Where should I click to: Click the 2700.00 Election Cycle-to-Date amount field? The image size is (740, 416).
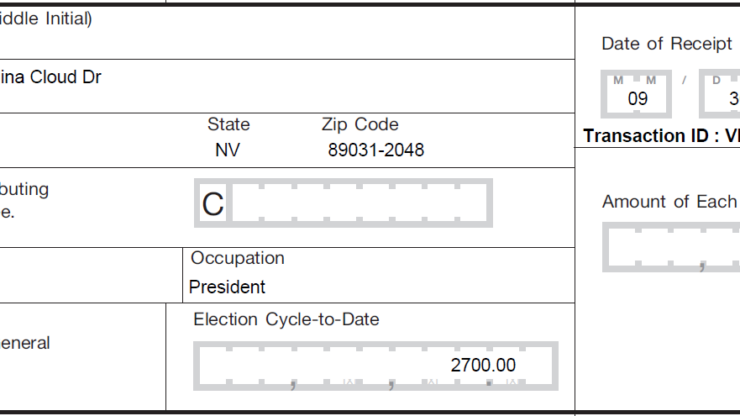376,366
